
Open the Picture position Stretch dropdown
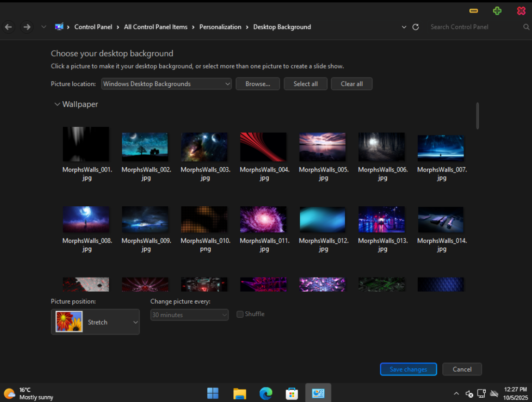(95, 322)
